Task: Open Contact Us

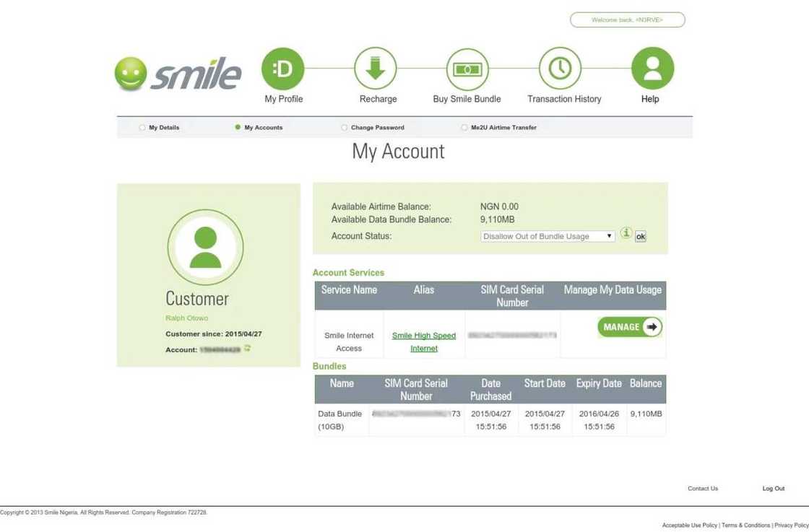Action: [702, 488]
